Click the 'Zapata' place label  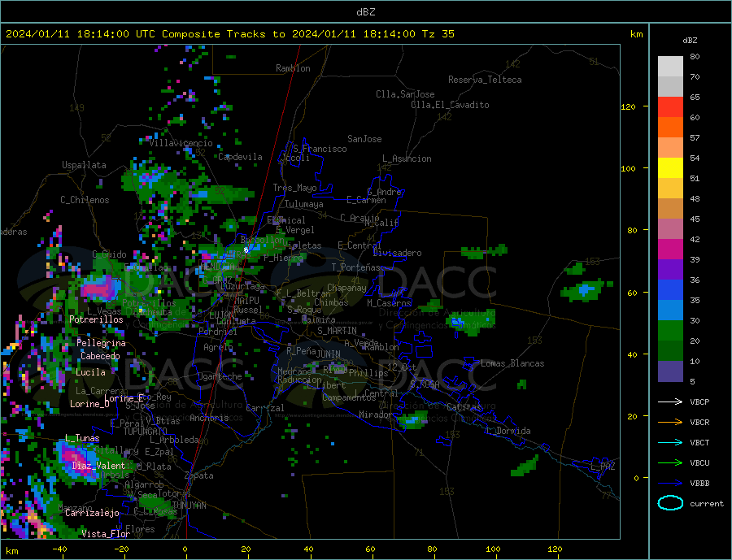click(x=199, y=476)
